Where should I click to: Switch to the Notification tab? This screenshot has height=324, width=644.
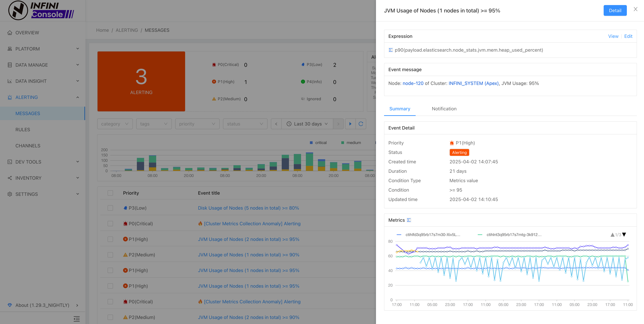pos(444,109)
